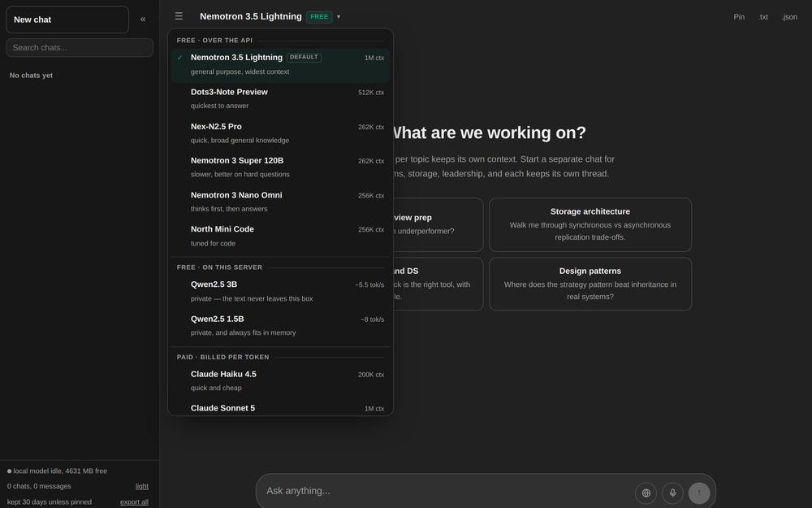Select Nemotron 3 Nano Omni model
812x508 pixels.
click(281, 202)
